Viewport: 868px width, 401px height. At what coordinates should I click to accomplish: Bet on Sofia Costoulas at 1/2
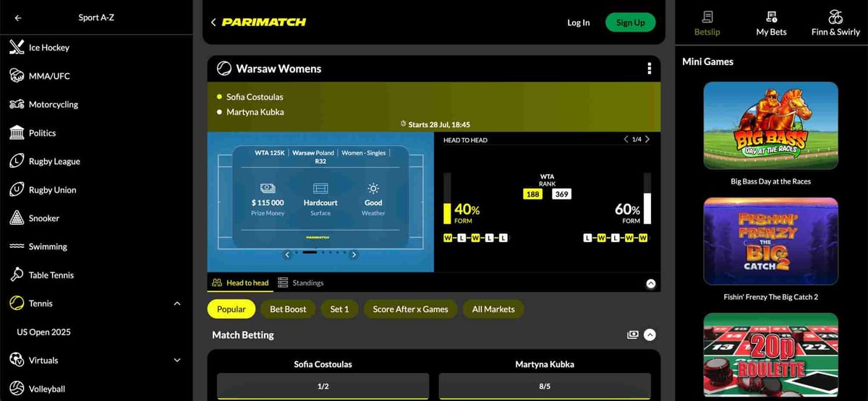click(x=323, y=387)
